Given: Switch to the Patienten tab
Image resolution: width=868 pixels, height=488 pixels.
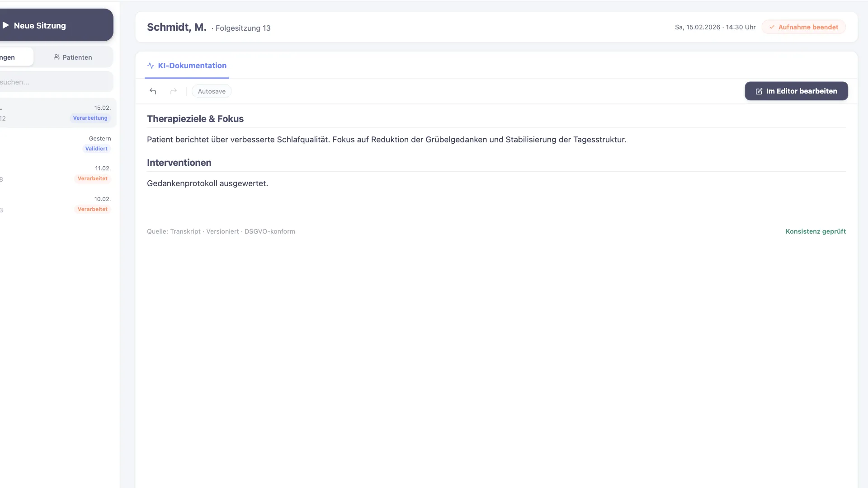Looking at the screenshot, I should click(73, 57).
